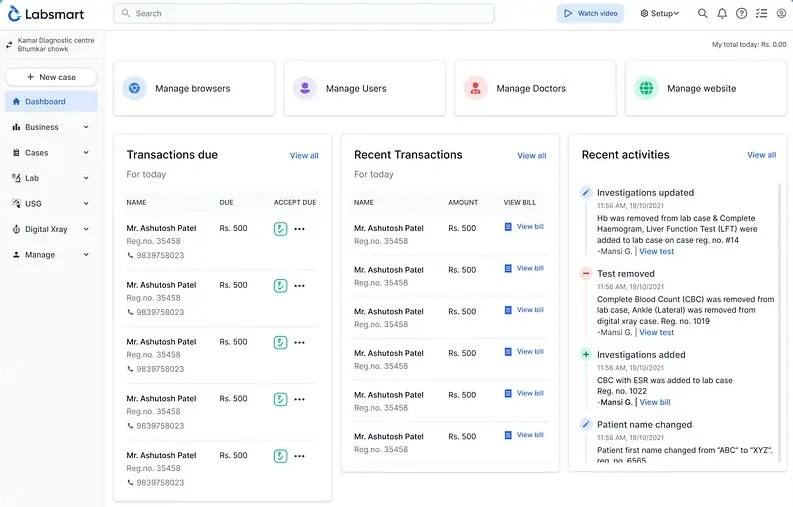Click the fourth row's accept due icon

click(x=280, y=399)
